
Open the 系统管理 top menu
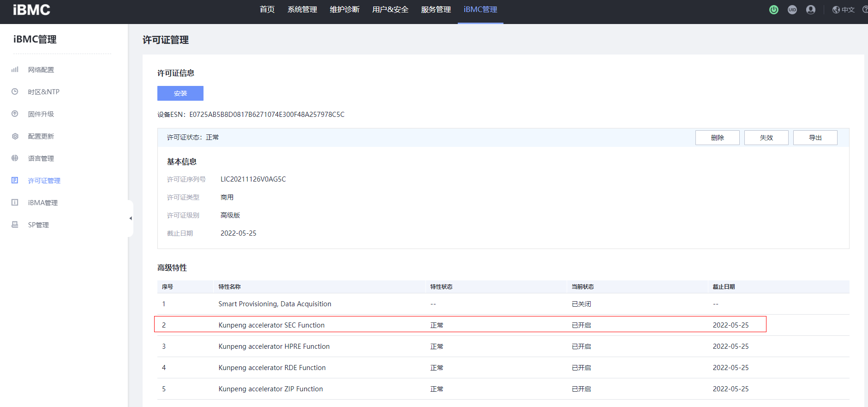pyautogui.click(x=302, y=10)
